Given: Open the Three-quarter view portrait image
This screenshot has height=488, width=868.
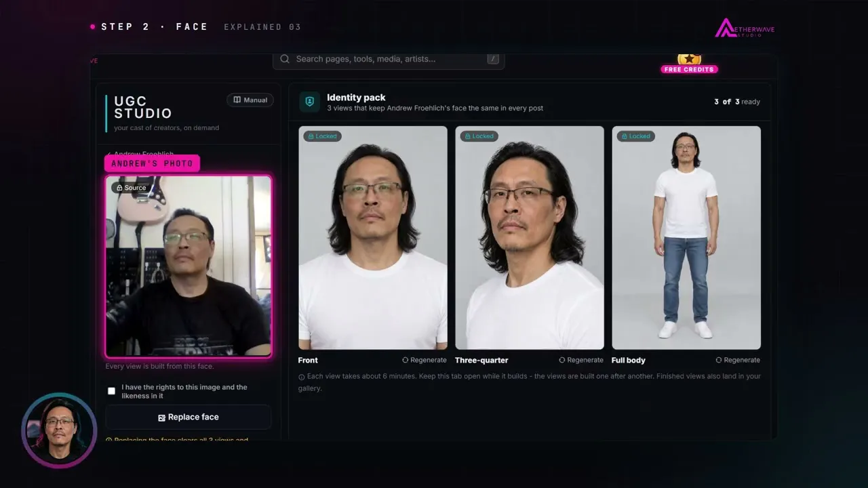Looking at the screenshot, I should point(530,238).
